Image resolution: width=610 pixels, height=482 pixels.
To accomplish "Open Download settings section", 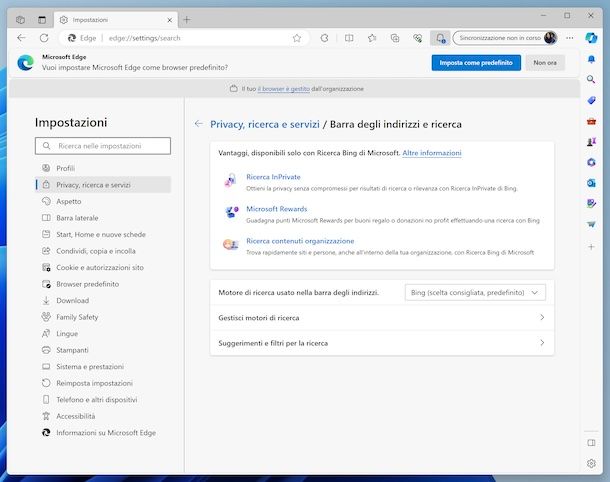I will pyautogui.click(x=103, y=300).
